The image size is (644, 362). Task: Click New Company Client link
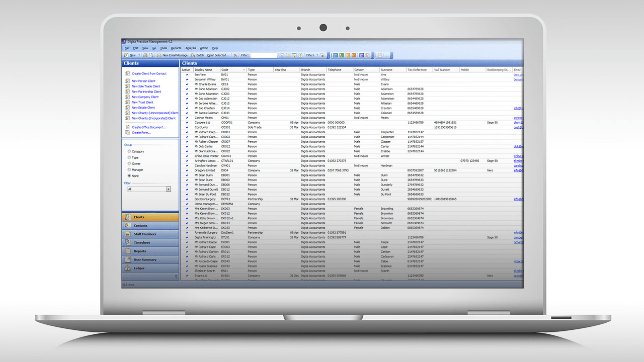click(x=145, y=97)
